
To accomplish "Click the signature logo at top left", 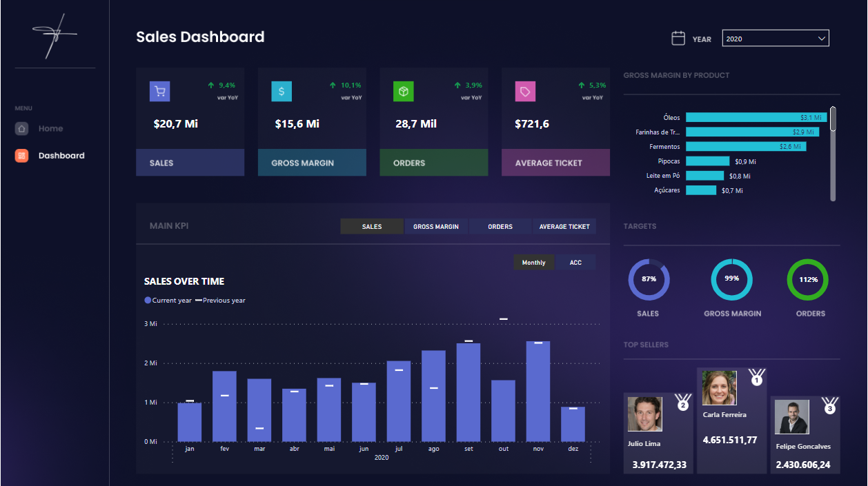I will click(55, 34).
